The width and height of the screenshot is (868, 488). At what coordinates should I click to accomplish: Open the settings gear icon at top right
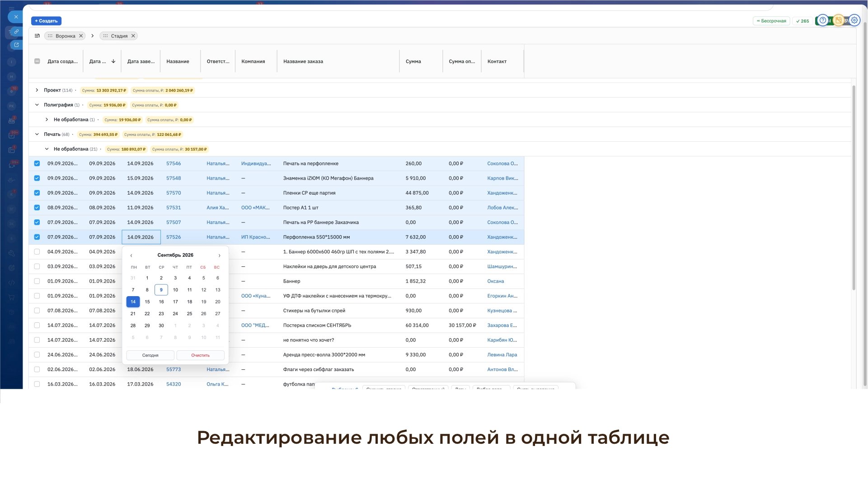pyautogui.click(x=854, y=20)
